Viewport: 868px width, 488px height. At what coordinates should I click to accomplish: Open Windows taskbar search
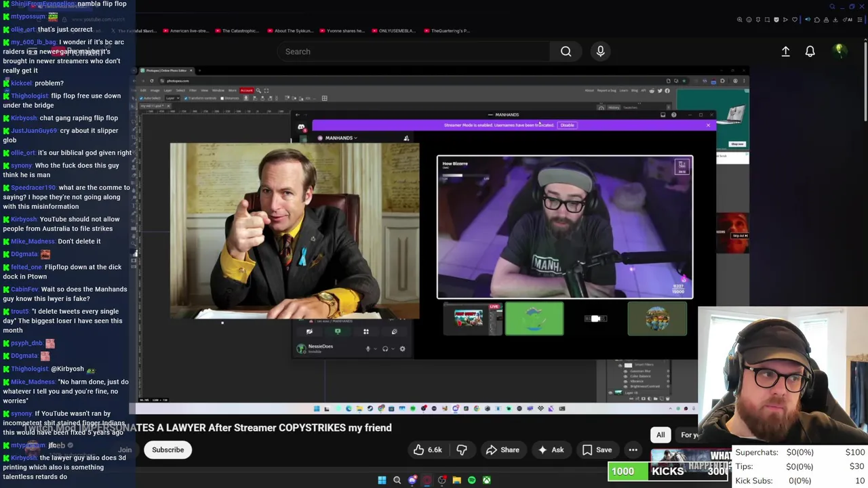pos(397,480)
